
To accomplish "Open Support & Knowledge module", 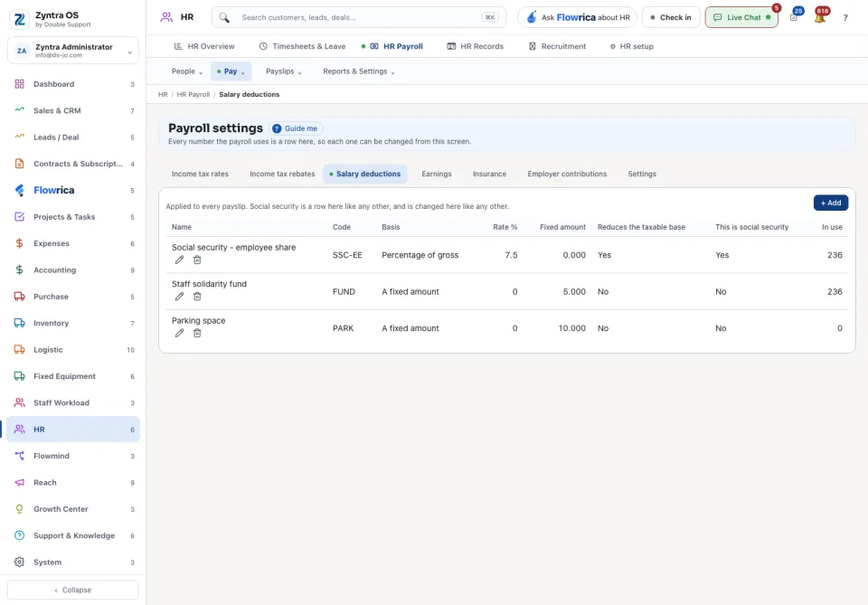I will point(73,535).
